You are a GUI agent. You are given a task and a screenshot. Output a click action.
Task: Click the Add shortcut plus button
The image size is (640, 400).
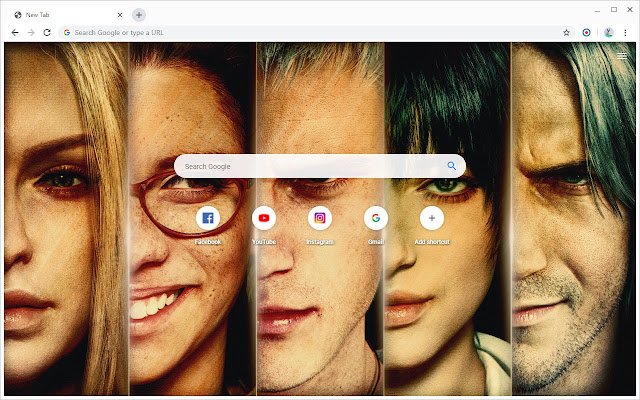(432, 218)
